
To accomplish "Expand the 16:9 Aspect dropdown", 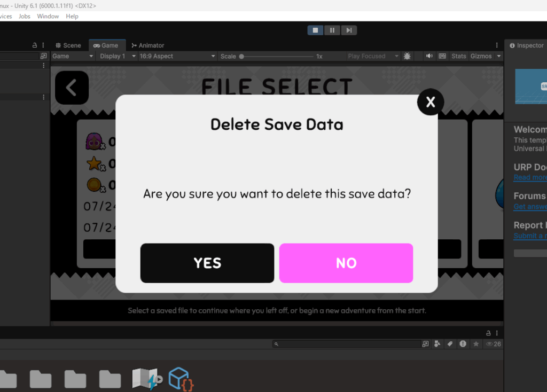I will click(x=177, y=56).
